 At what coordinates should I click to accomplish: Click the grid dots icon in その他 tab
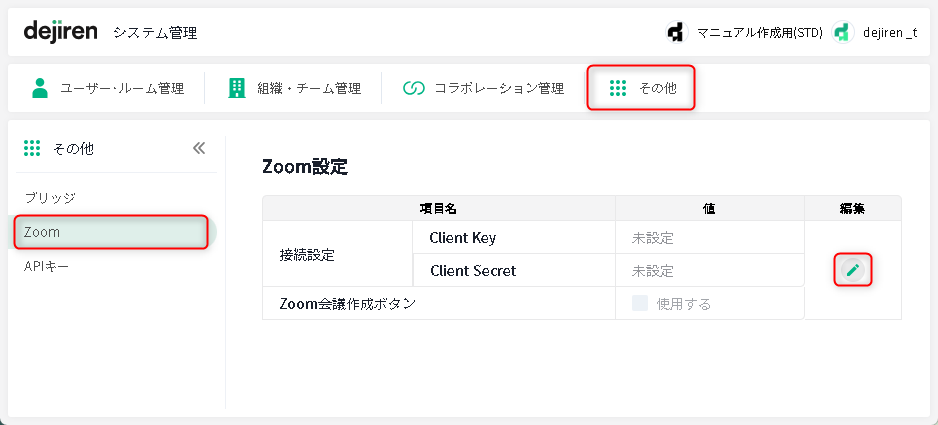click(618, 88)
